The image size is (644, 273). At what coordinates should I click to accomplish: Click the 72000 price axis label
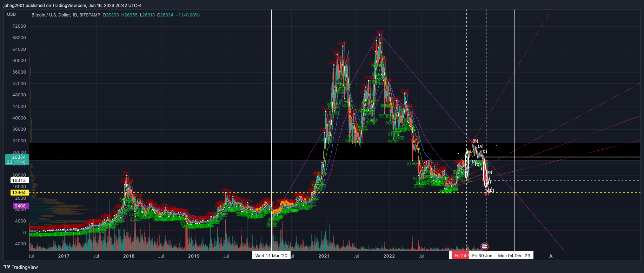tap(19, 26)
